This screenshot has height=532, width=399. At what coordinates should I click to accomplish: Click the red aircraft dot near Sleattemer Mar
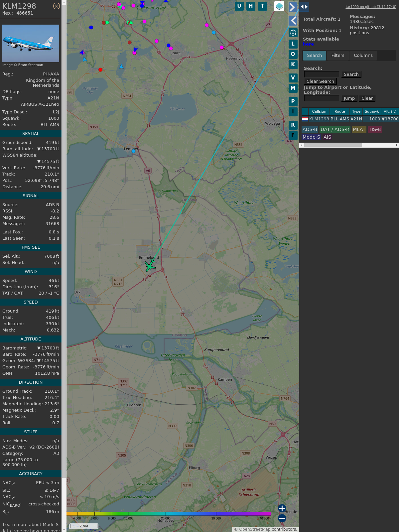coord(100,70)
